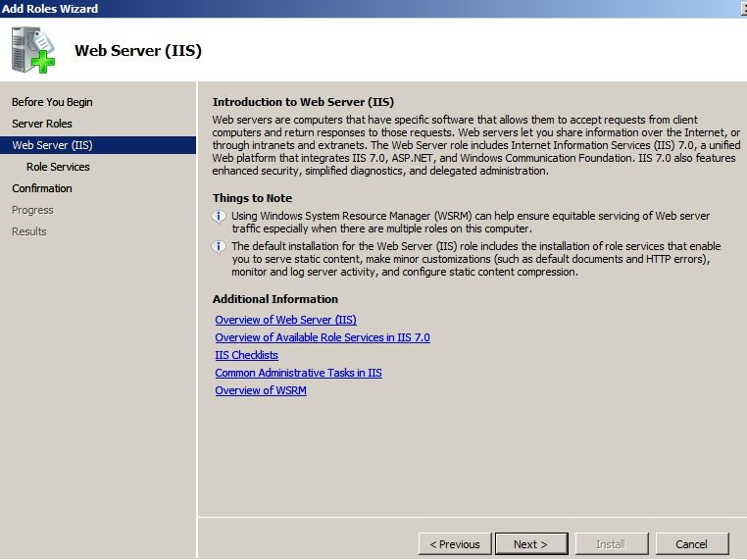Viewport: 747px width, 560px height.
Task: Click the greyed-out Results step
Action: pos(29,231)
